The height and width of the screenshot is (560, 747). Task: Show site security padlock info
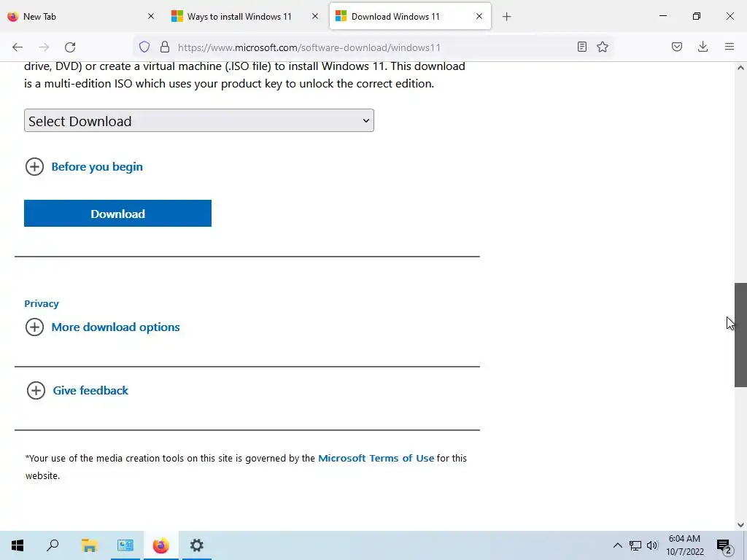(165, 47)
